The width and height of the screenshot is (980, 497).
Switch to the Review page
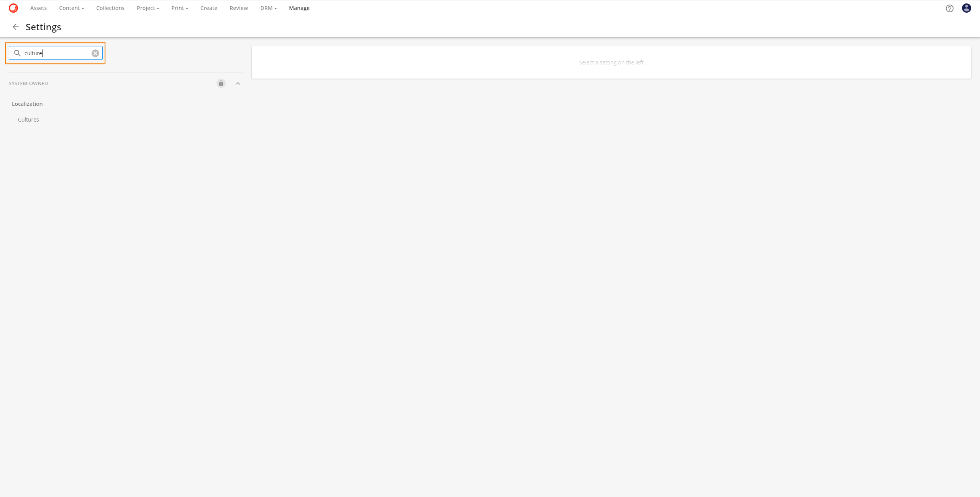239,8
